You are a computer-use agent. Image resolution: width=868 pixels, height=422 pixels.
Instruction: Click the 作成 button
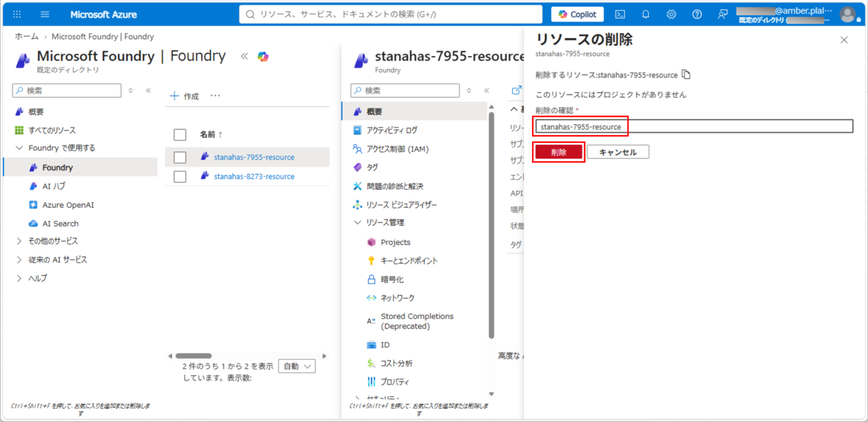184,96
